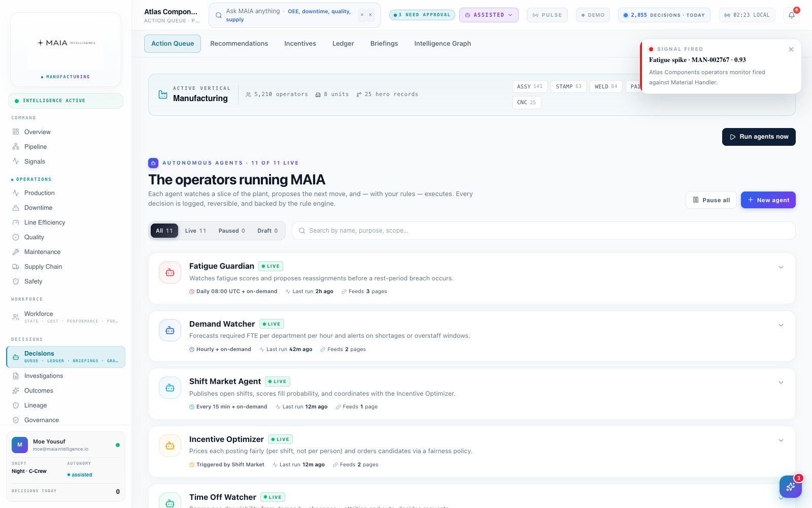Open the Incentives tab

300,44
